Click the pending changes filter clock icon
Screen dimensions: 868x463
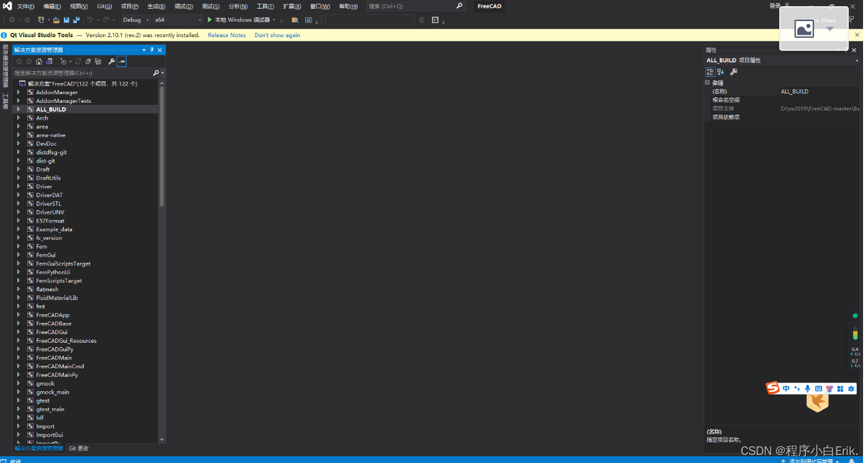click(x=63, y=61)
